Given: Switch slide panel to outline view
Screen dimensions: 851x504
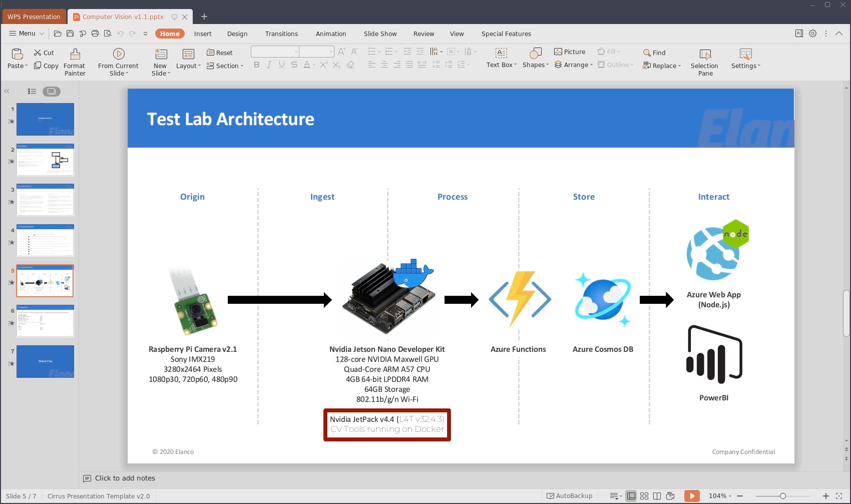Looking at the screenshot, I should [32, 91].
